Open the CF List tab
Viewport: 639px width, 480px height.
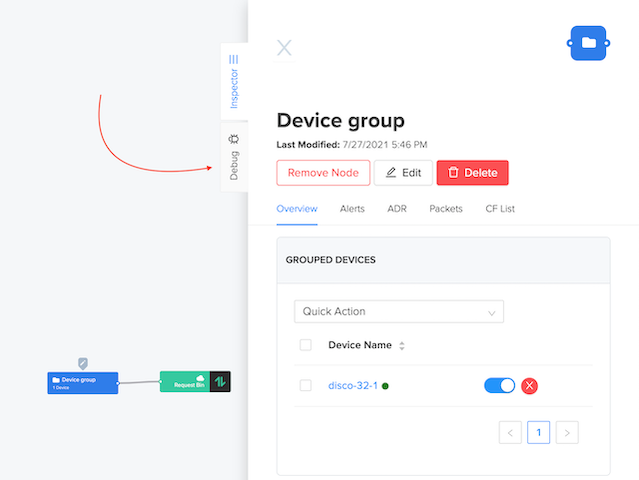tap(500, 209)
